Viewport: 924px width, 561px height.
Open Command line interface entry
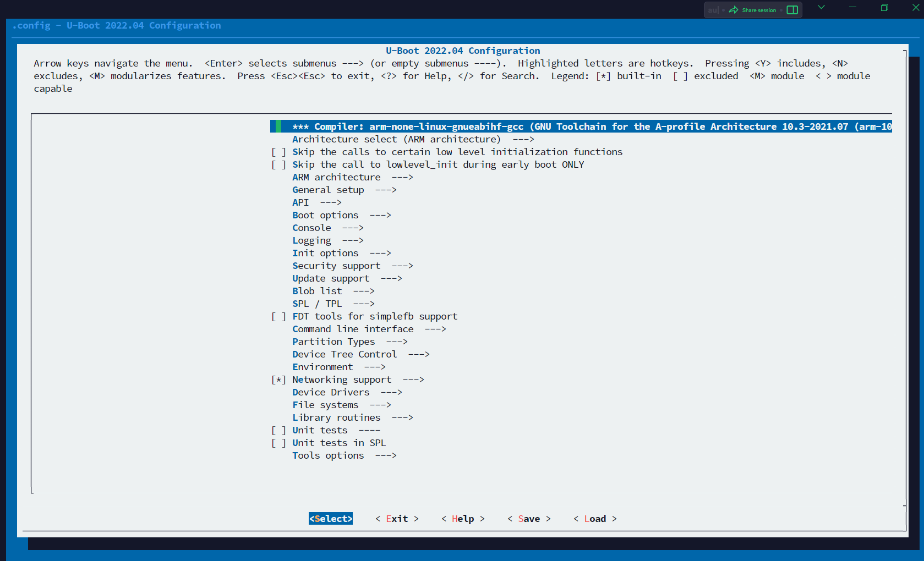click(x=369, y=329)
